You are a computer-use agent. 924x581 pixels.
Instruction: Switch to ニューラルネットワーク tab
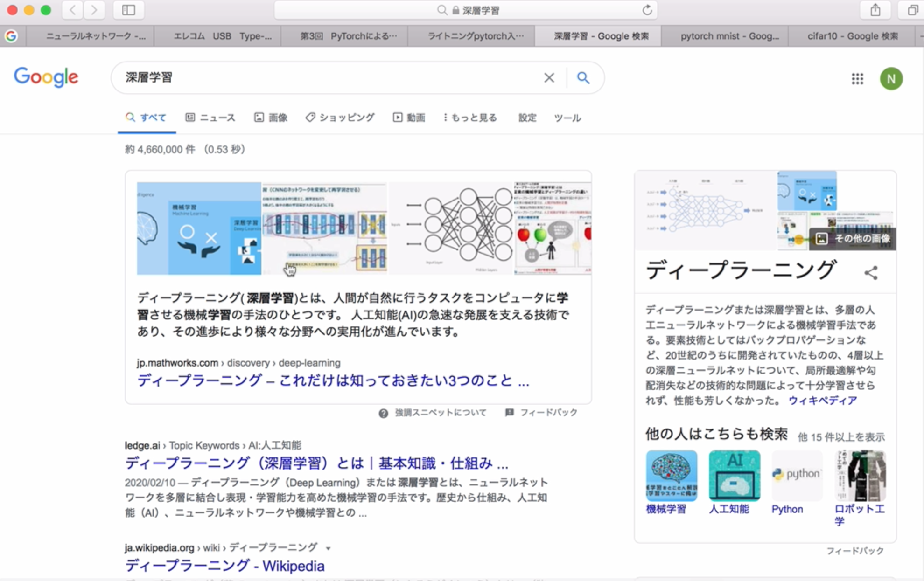[x=91, y=36]
